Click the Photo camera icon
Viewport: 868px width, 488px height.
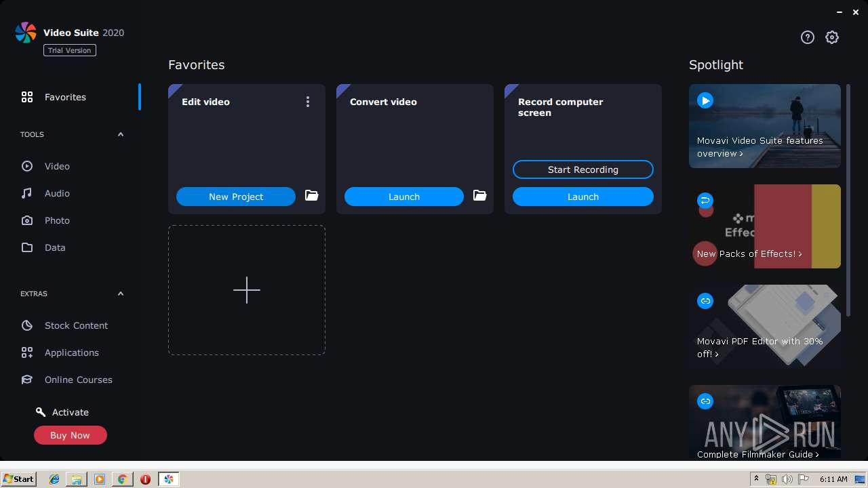point(27,220)
